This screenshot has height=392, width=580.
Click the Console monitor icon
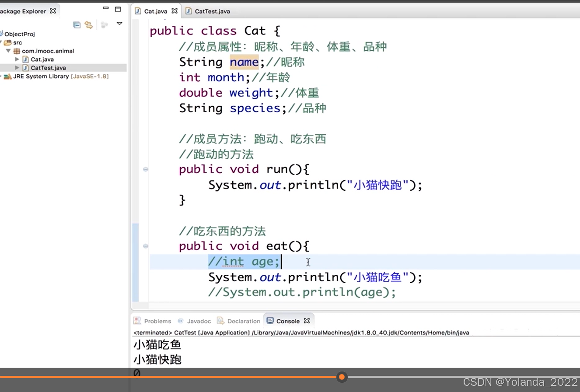(270, 321)
